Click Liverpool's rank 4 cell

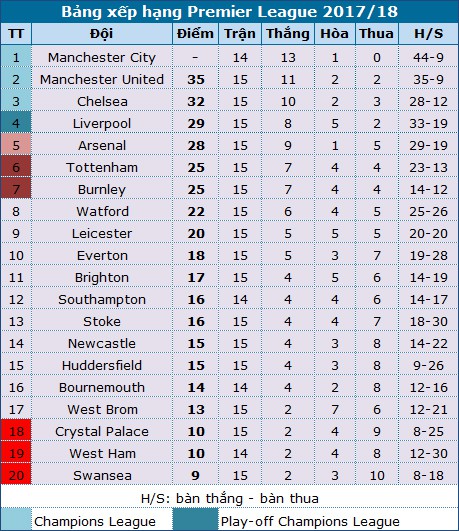[16, 123]
